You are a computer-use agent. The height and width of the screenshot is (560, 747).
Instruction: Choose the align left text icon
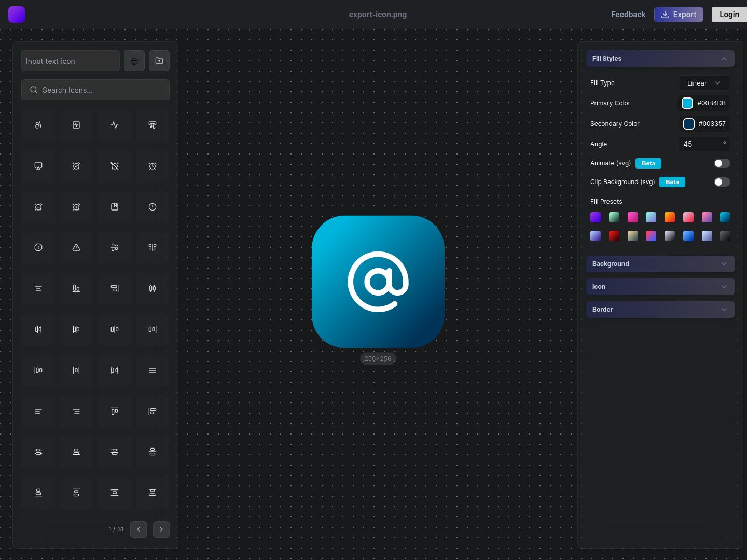[38, 411]
